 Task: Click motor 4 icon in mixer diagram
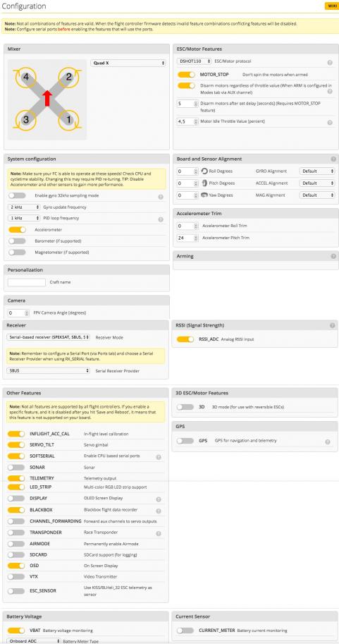[26, 77]
